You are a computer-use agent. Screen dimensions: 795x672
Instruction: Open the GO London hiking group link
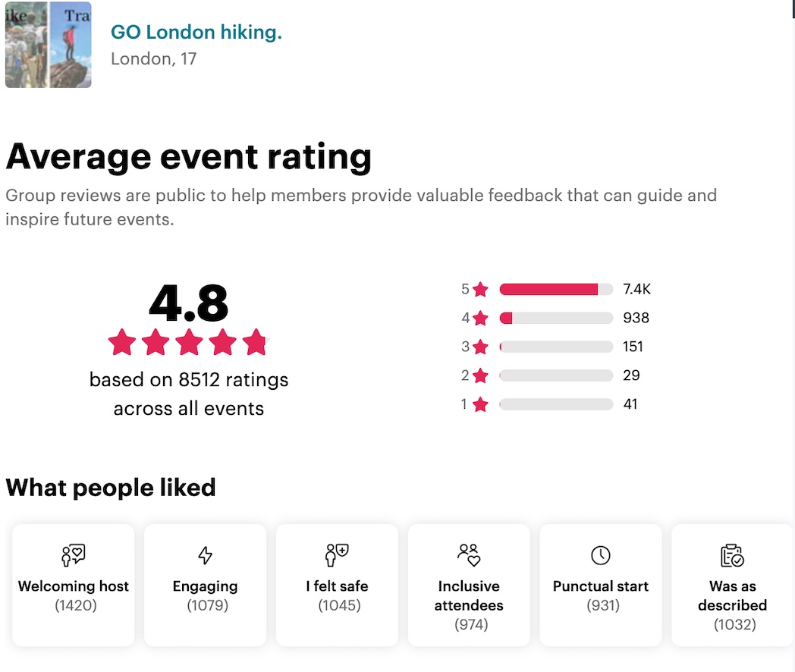[196, 32]
